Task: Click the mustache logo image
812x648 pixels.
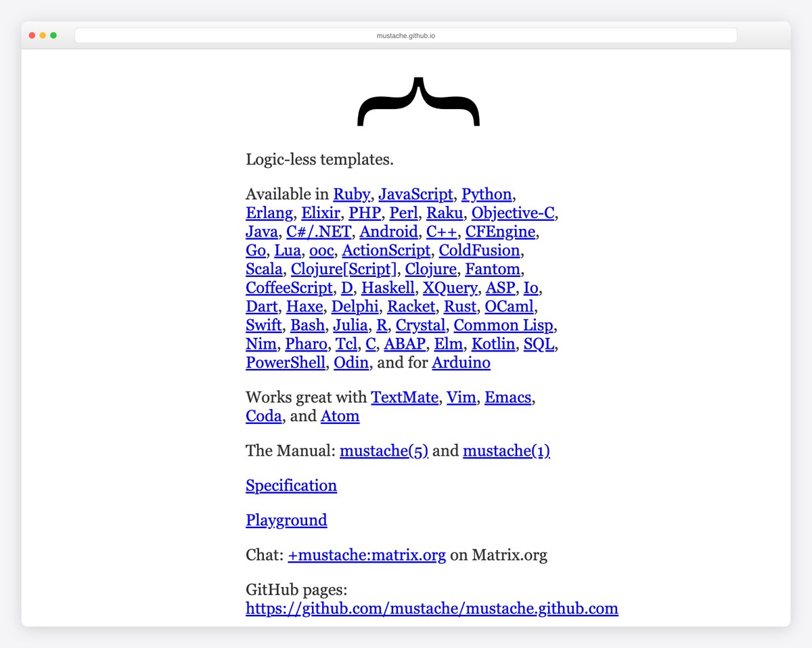Action: 418,100
